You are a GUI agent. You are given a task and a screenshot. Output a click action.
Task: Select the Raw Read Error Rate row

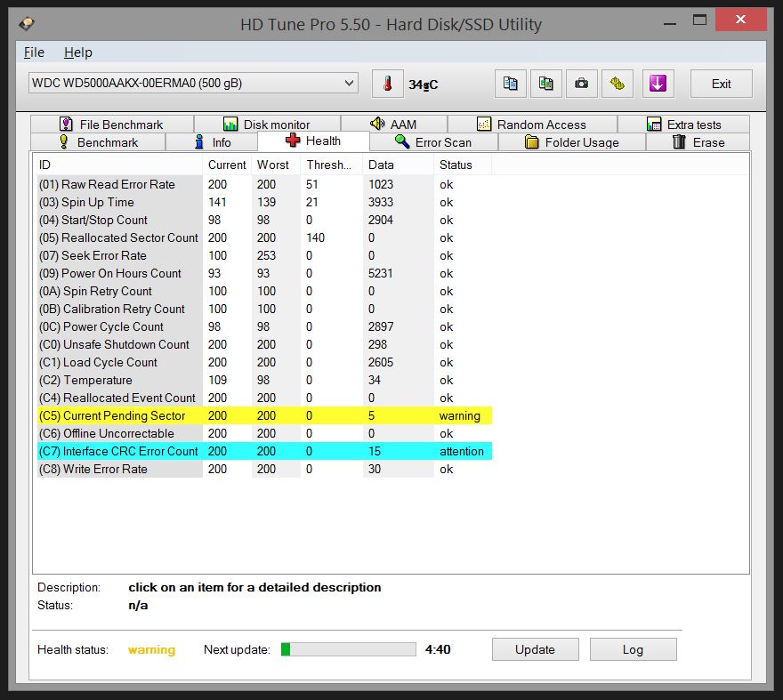264,184
